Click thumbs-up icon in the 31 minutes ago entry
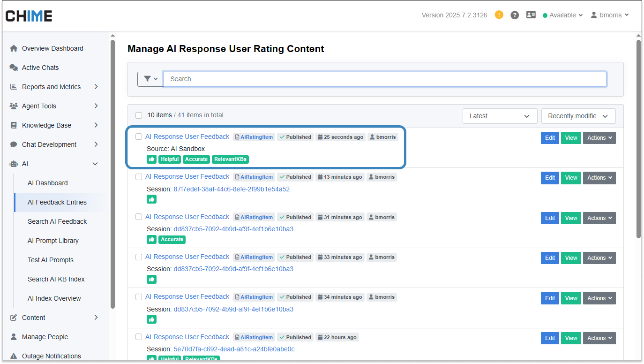 point(151,239)
